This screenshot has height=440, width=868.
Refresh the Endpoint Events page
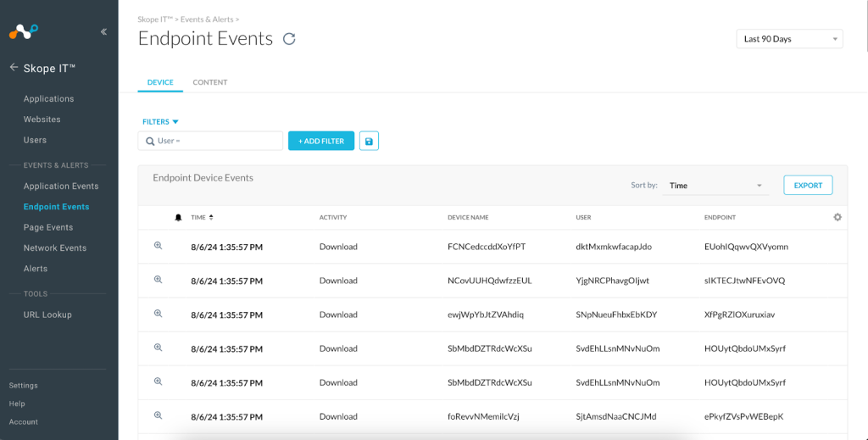289,39
